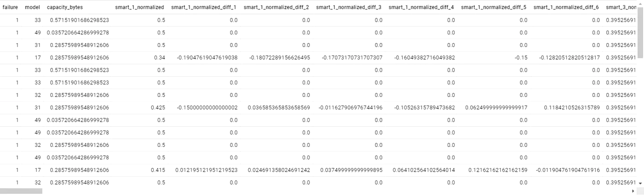Click the smart_1_normalized_diff_4 column header
The height and width of the screenshot is (196, 644).
click(x=421, y=7)
